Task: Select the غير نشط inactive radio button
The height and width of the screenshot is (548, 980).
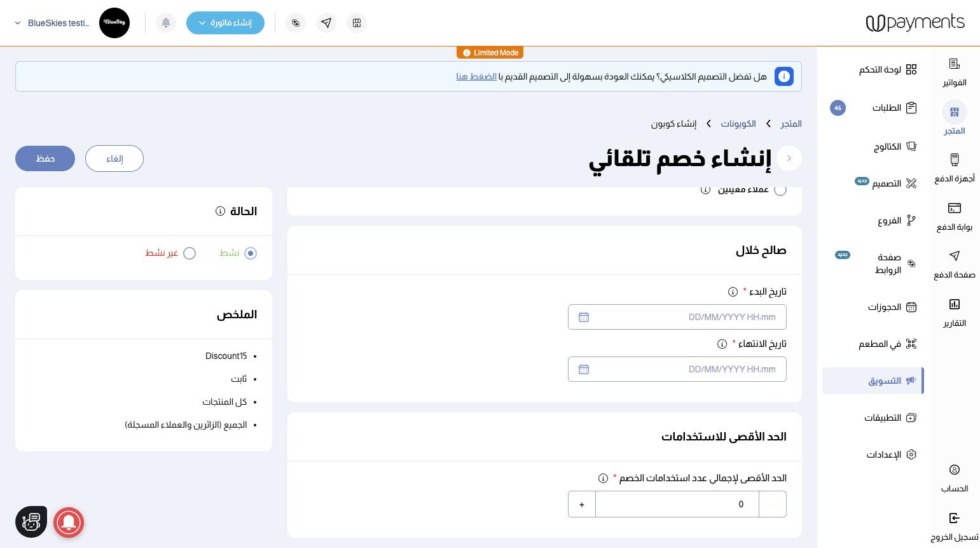Action: click(x=190, y=253)
